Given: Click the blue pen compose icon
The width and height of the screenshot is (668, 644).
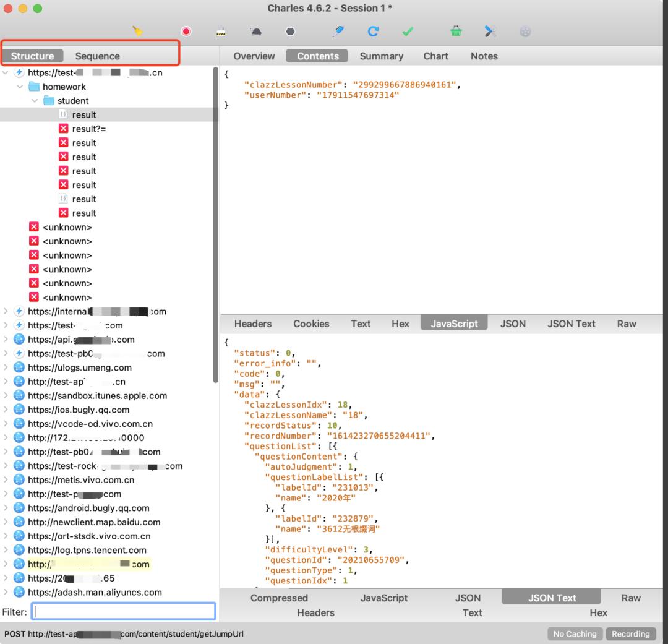Looking at the screenshot, I should (x=338, y=32).
